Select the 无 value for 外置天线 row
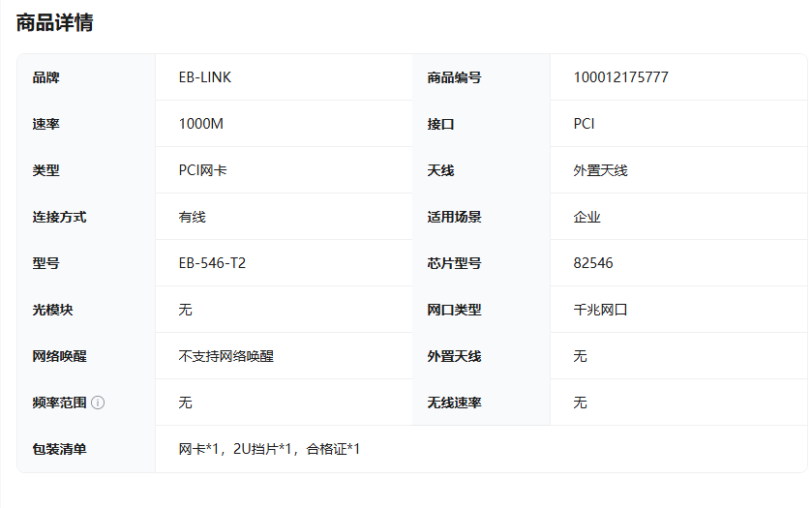 coord(580,356)
